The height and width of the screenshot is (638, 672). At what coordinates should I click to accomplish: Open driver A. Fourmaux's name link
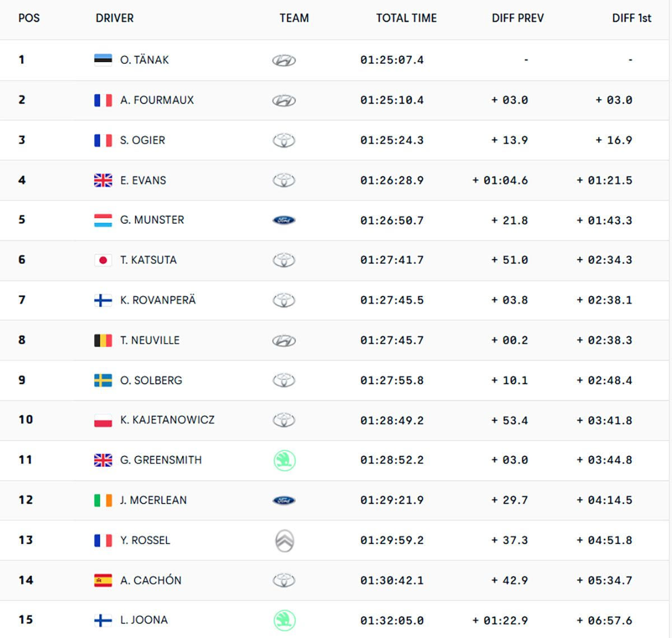point(157,100)
